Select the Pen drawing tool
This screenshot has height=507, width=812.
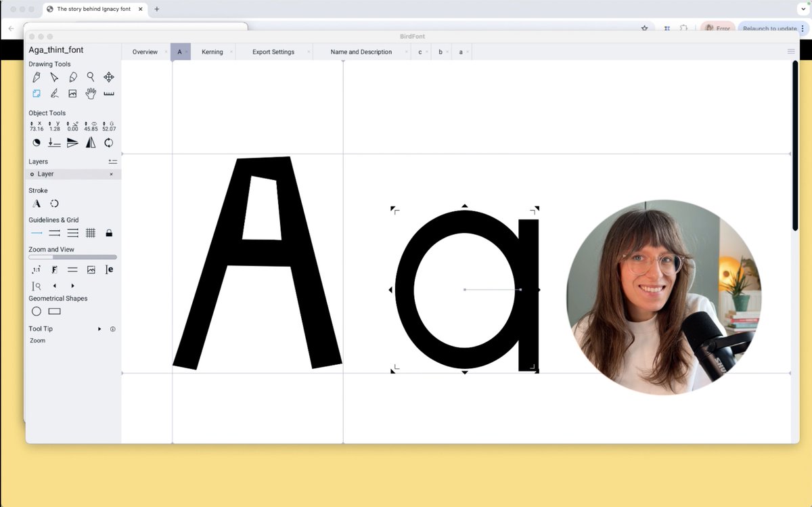37,77
